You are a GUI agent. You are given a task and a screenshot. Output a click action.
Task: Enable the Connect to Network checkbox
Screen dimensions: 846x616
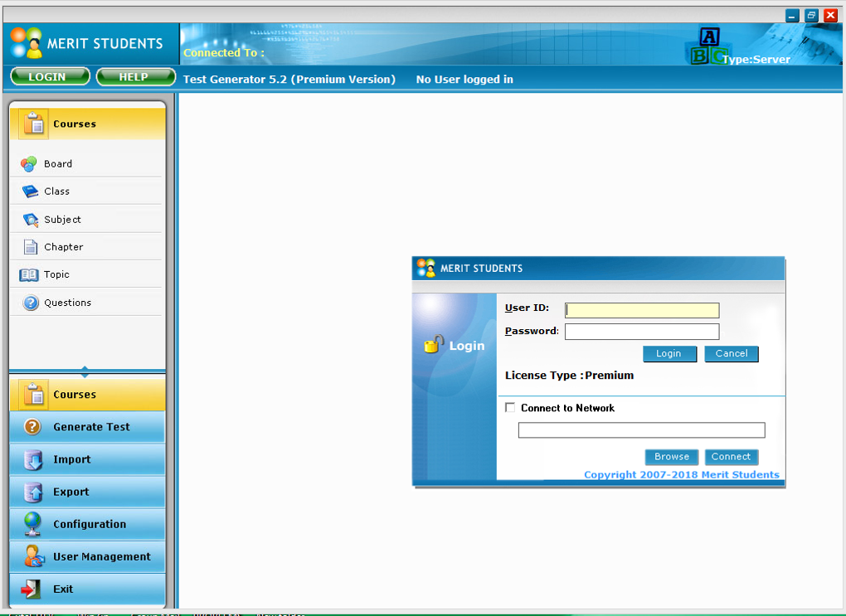[510, 407]
